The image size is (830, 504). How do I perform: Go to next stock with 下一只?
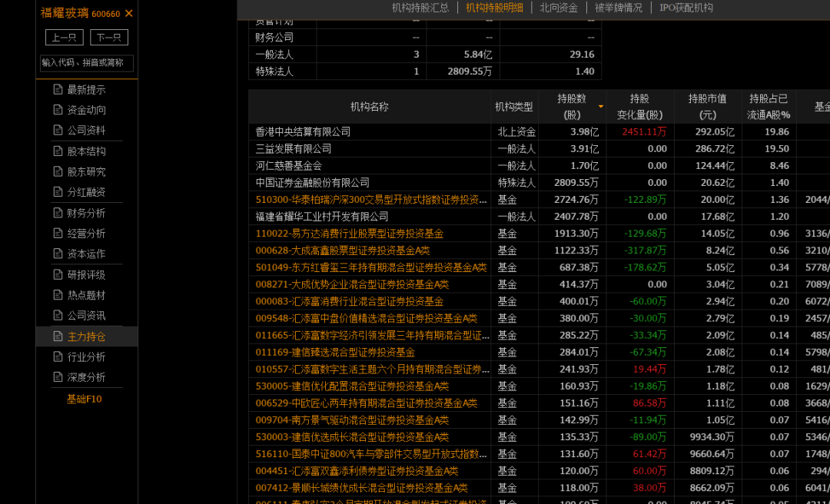point(109,38)
